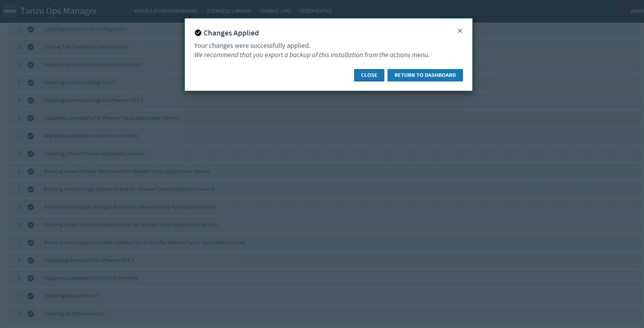Click success checkmark for Cleaning up BOSH director
The height and width of the screenshot is (328, 644).
pos(31,314)
